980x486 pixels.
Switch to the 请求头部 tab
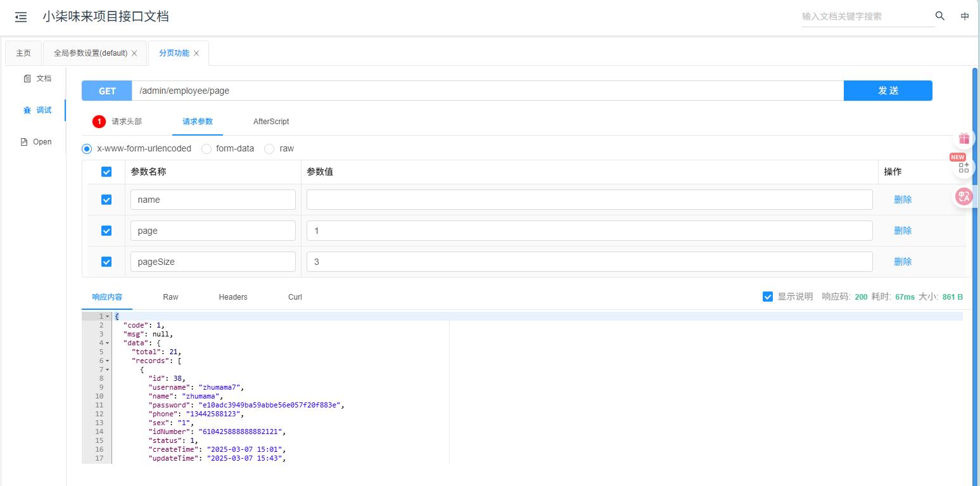(x=126, y=122)
